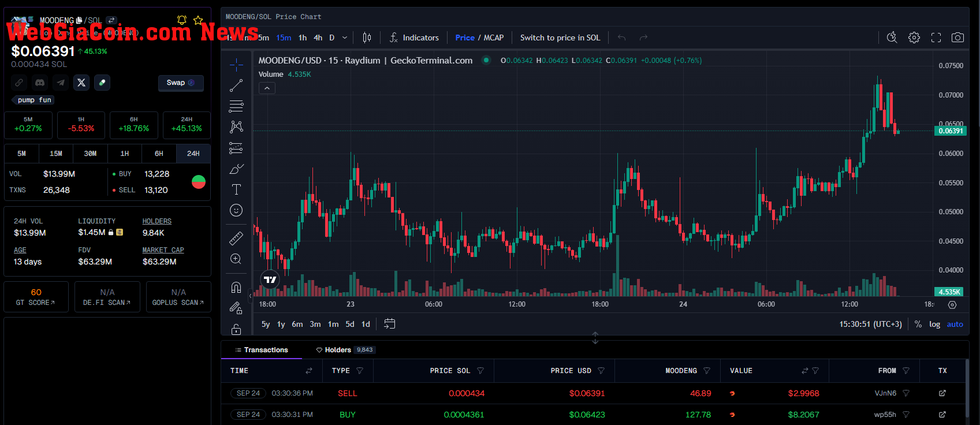The width and height of the screenshot is (980, 425).
Task: Open the Transactions tab
Action: click(x=262, y=350)
